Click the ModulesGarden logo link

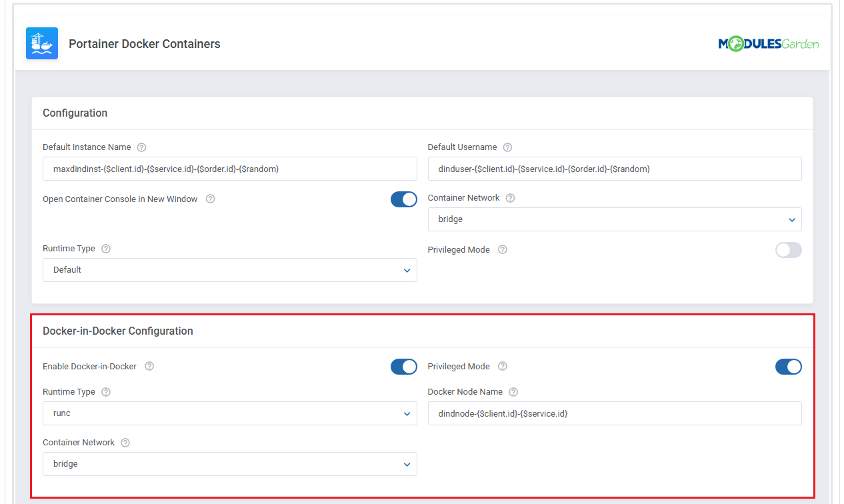click(x=768, y=44)
